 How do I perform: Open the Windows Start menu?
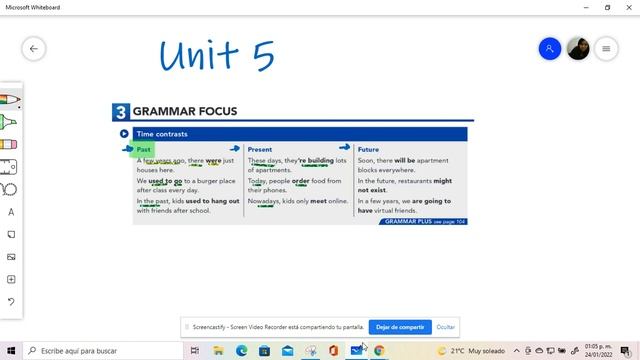[x=11, y=351]
